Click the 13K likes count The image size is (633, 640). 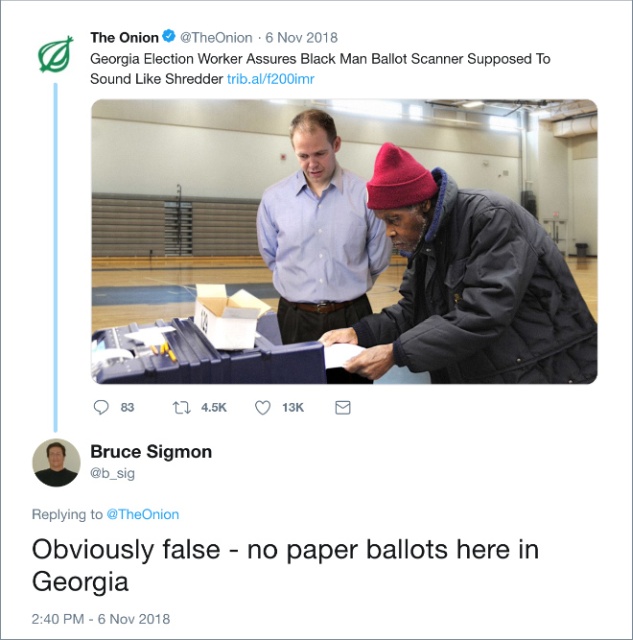click(x=292, y=407)
